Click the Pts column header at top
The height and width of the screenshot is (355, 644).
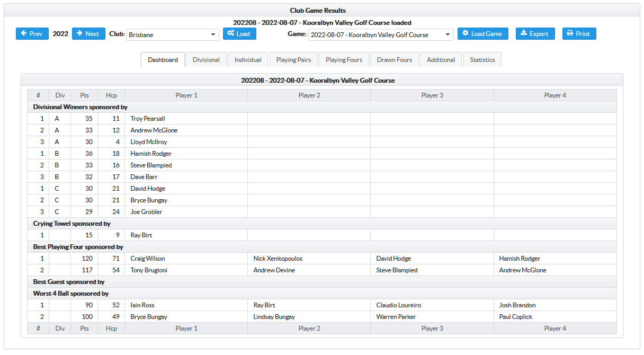tap(84, 95)
